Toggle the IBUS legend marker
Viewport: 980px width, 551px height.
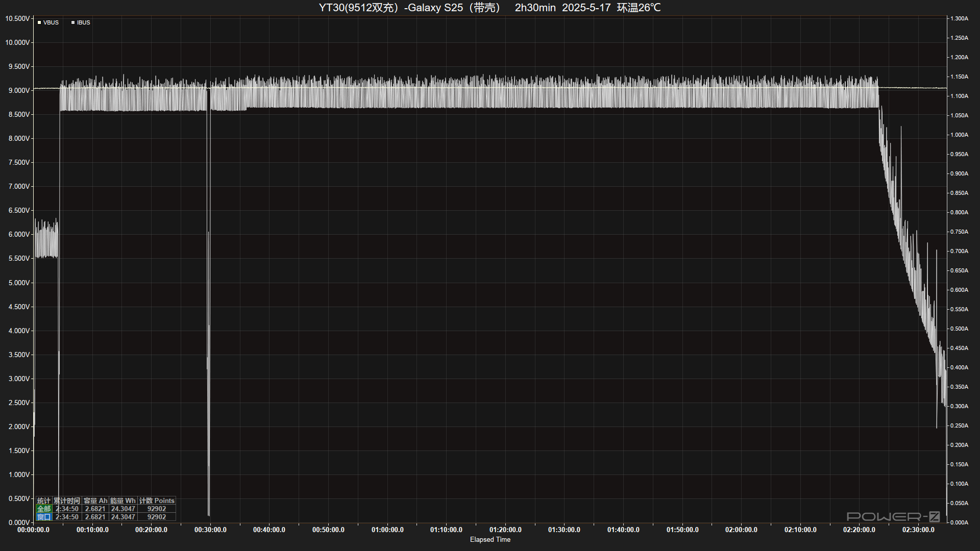tap(73, 22)
